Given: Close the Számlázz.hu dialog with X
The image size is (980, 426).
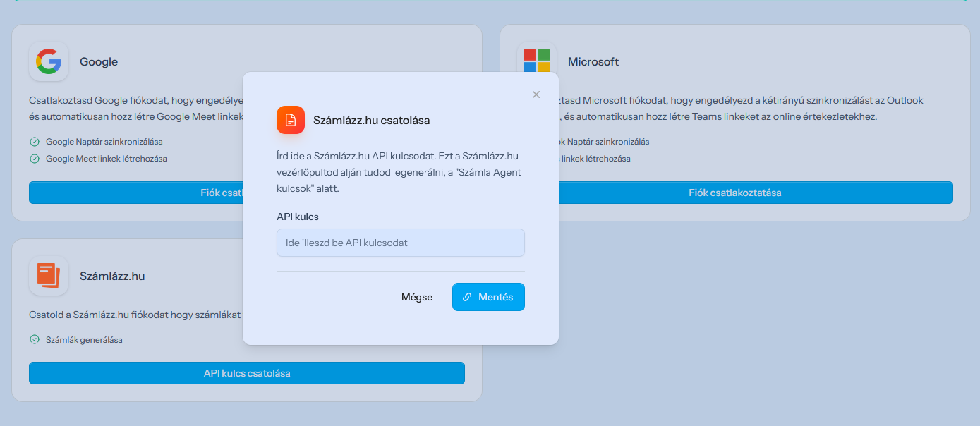Looking at the screenshot, I should (536, 95).
